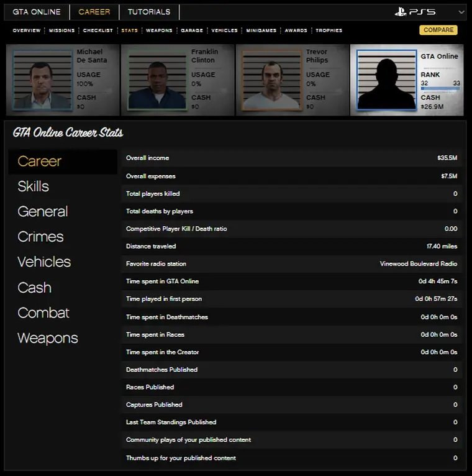This screenshot has width=472, height=476.
Task: Open the Tutorials top tab
Action: click(149, 12)
